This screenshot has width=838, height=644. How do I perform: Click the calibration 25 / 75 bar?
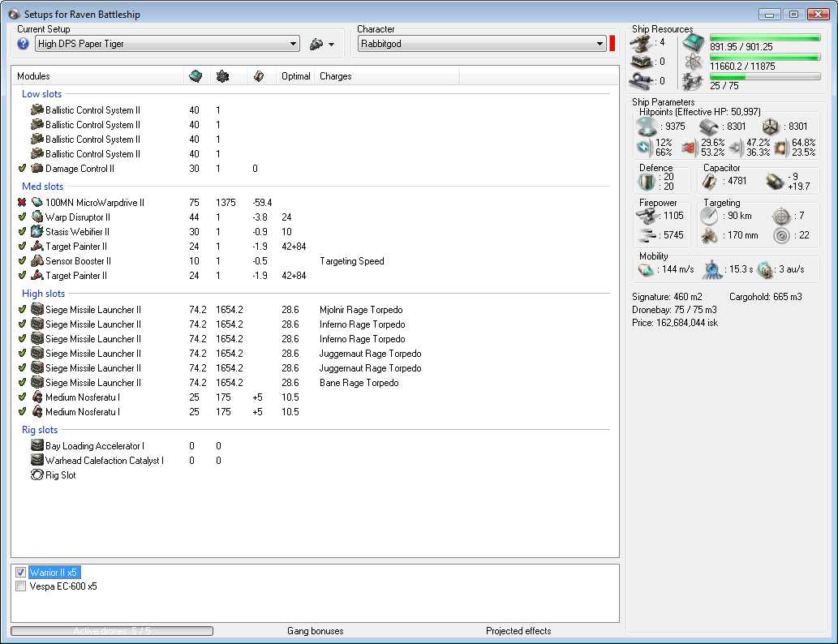765,77
